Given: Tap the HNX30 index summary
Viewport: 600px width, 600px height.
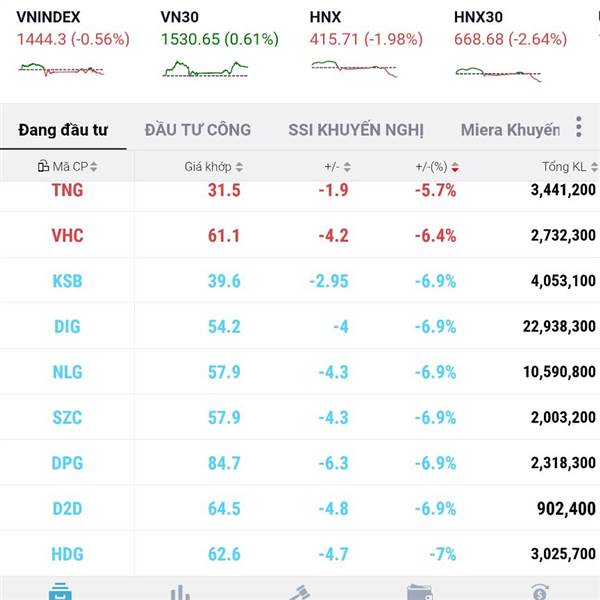Looking at the screenshot, I should 510,30.
